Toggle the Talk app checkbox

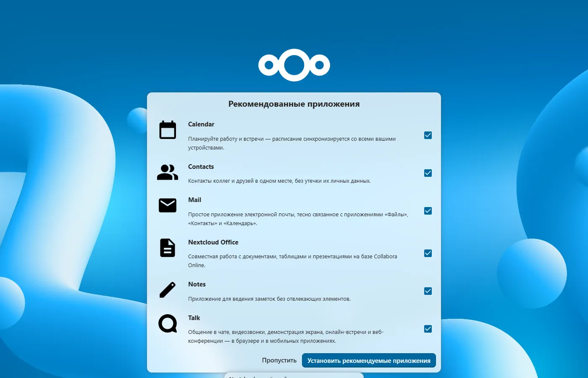[428, 329]
